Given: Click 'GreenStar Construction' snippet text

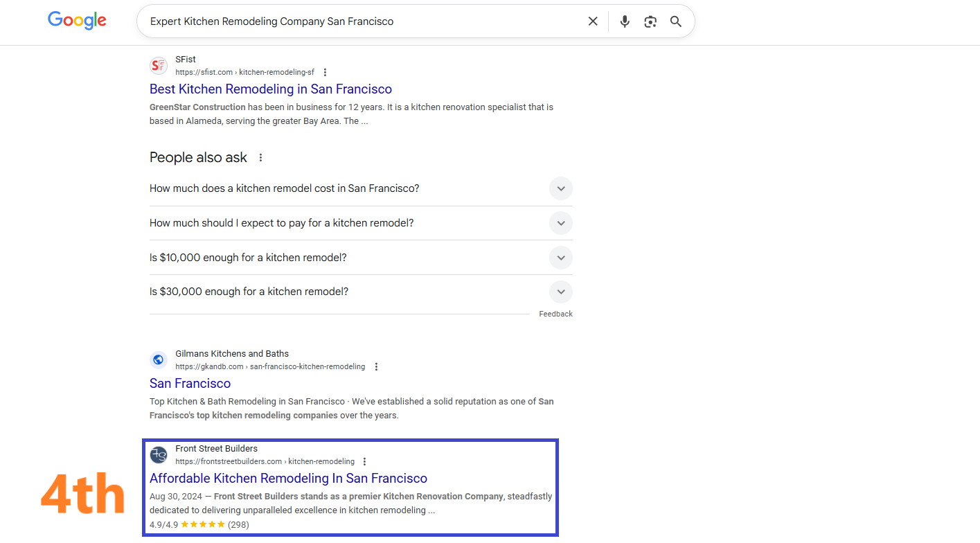Looking at the screenshot, I should 197,107.
